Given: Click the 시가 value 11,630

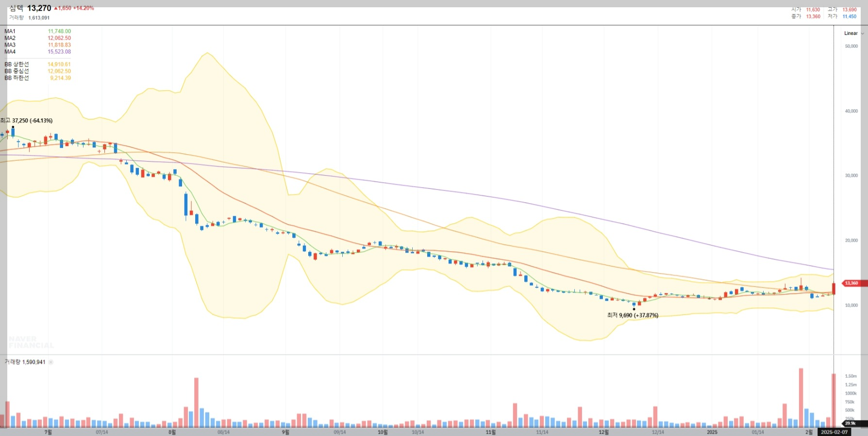Looking at the screenshot, I should tap(813, 10).
